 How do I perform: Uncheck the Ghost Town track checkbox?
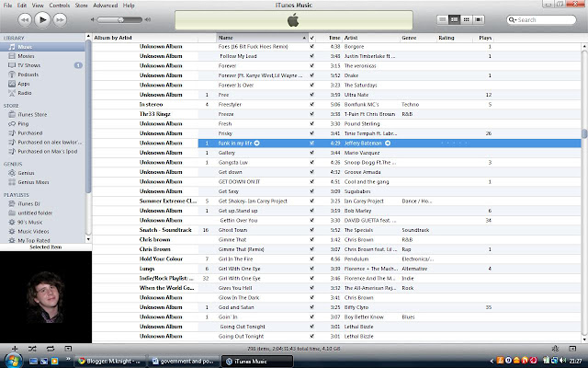click(x=312, y=230)
